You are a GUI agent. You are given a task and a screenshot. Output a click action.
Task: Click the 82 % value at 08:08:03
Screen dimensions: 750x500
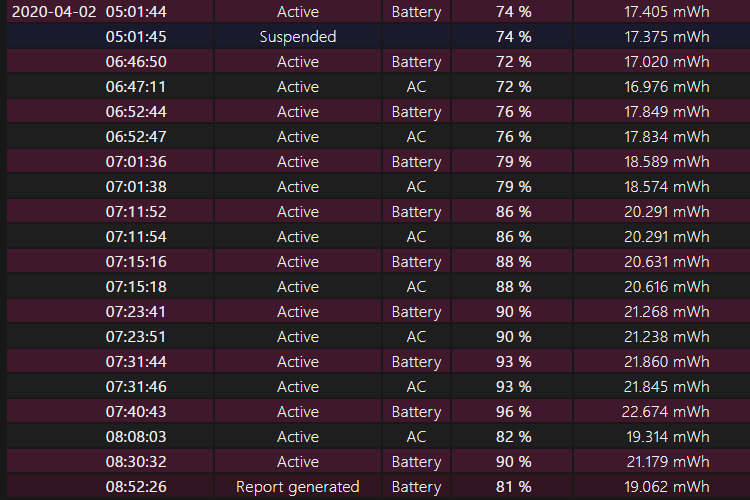coord(513,436)
